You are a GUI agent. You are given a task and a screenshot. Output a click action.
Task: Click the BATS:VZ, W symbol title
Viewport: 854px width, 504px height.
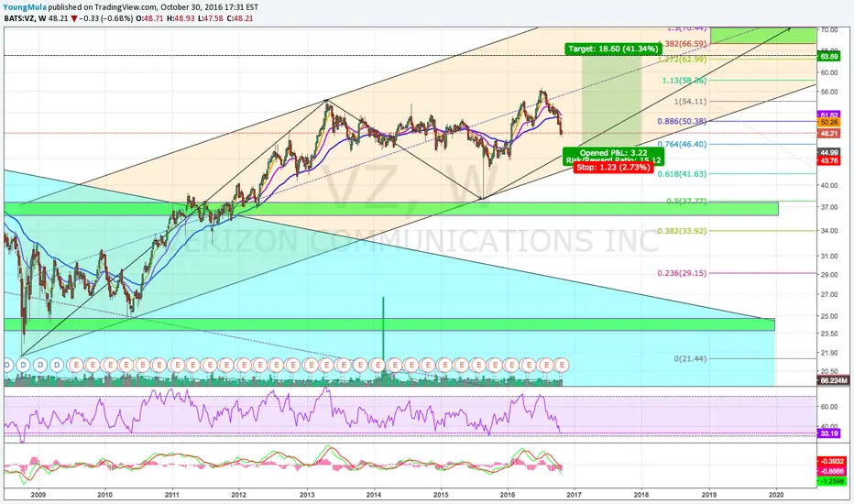point(25,18)
